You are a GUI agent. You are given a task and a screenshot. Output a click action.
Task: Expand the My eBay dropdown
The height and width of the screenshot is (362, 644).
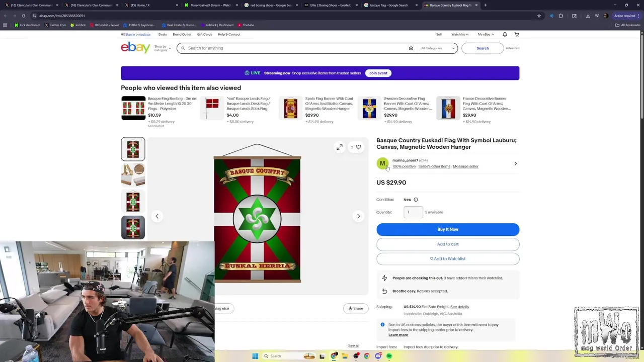click(486, 34)
